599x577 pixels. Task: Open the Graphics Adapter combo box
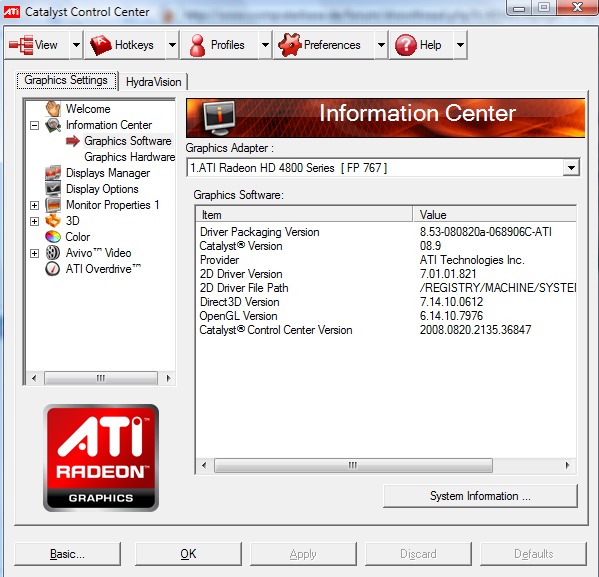(383, 167)
